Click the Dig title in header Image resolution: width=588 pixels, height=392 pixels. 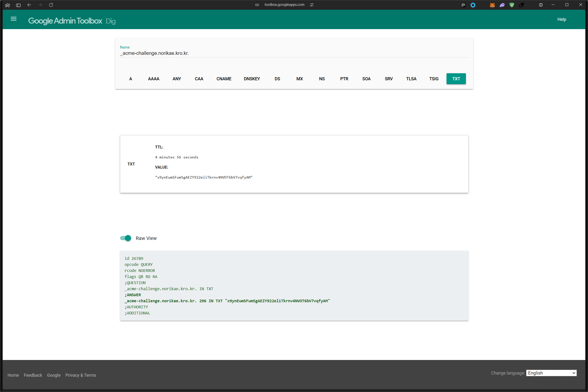111,21
